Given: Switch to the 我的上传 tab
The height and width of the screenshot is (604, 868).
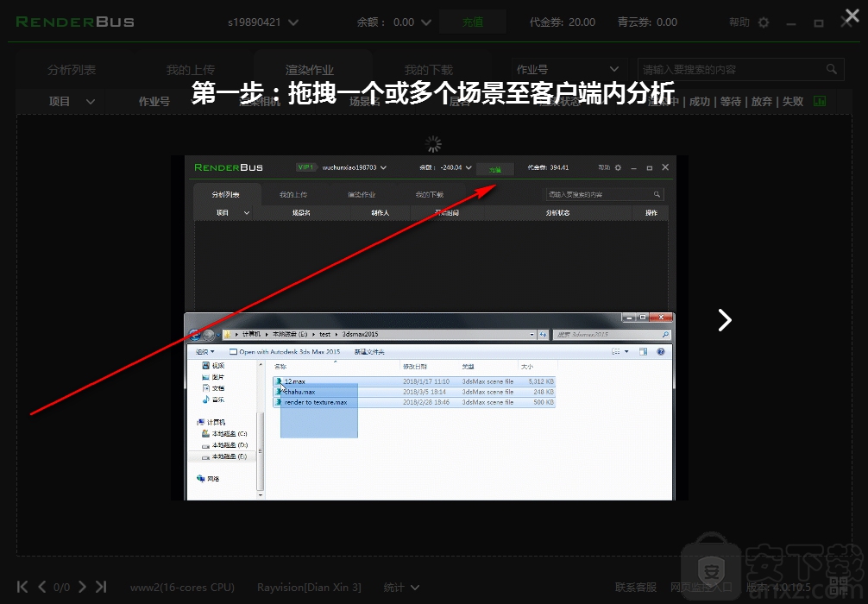Looking at the screenshot, I should pyautogui.click(x=191, y=70).
